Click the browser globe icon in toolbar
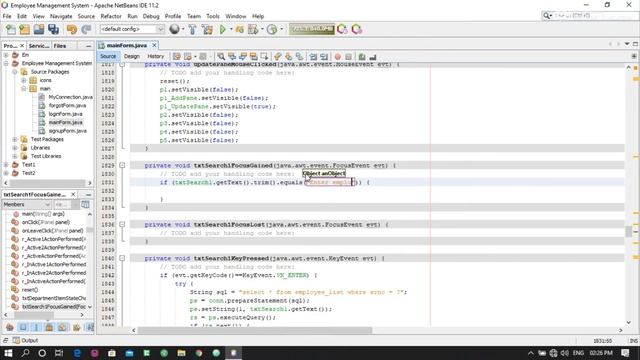The width and height of the screenshot is (640, 360). tap(174, 29)
